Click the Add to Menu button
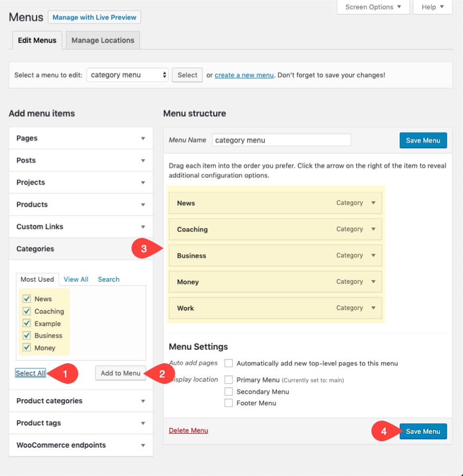This screenshot has width=463, height=476. (x=120, y=373)
